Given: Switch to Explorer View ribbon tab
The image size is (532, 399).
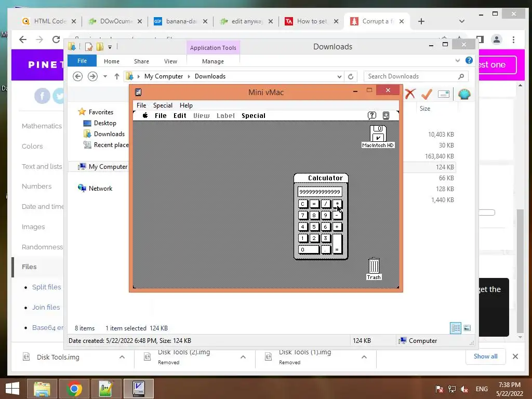Looking at the screenshot, I should 170,61.
